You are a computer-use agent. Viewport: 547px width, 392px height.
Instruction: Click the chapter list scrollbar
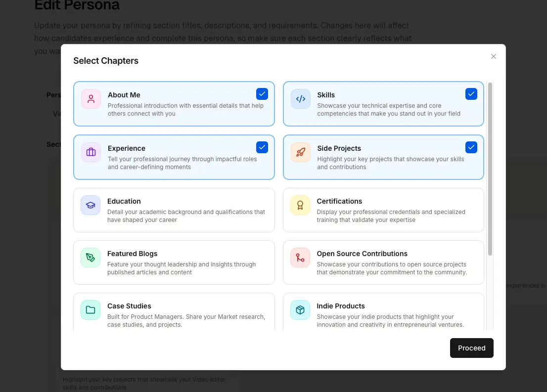(490, 169)
